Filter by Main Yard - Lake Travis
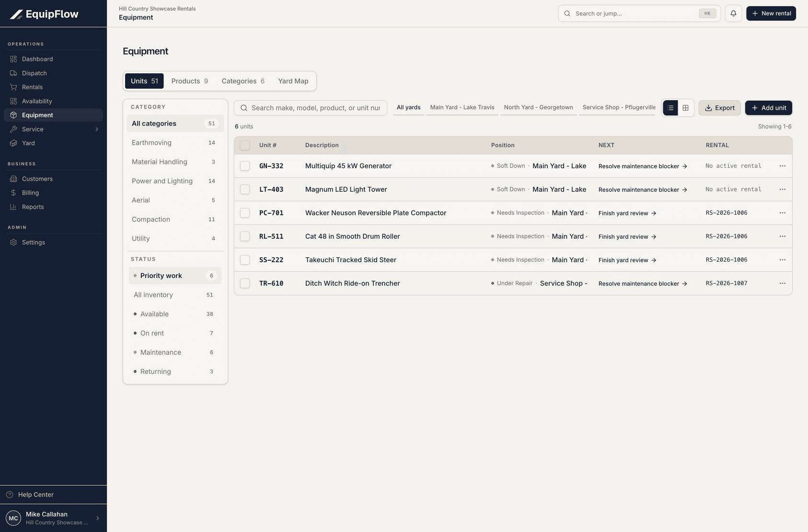Screen dimensions: 808x532 tap(462, 107)
